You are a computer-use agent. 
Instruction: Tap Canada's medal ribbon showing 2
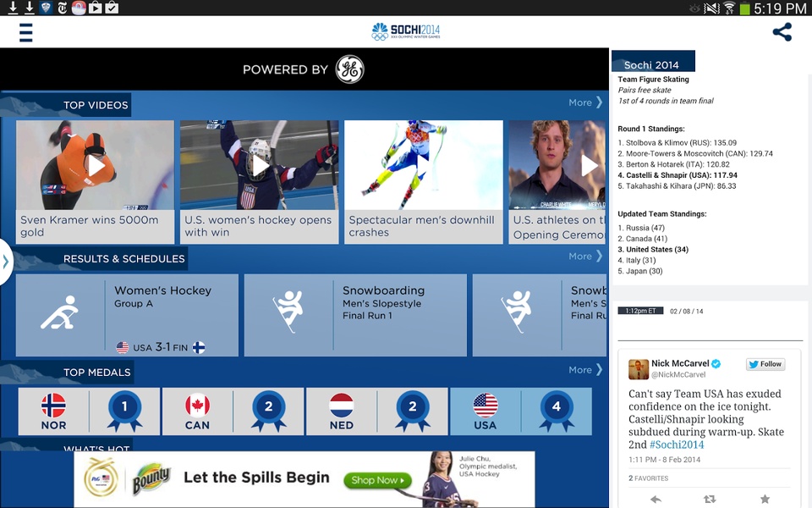point(268,411)
